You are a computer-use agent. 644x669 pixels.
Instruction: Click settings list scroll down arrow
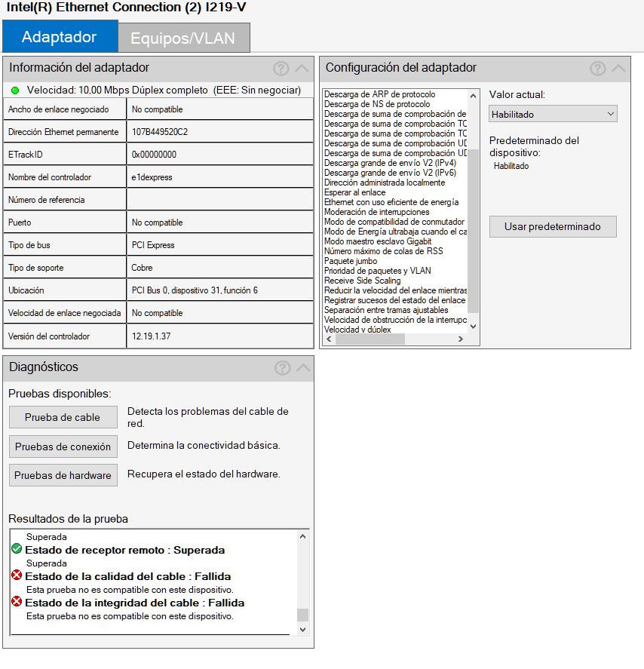pos(473,327)
